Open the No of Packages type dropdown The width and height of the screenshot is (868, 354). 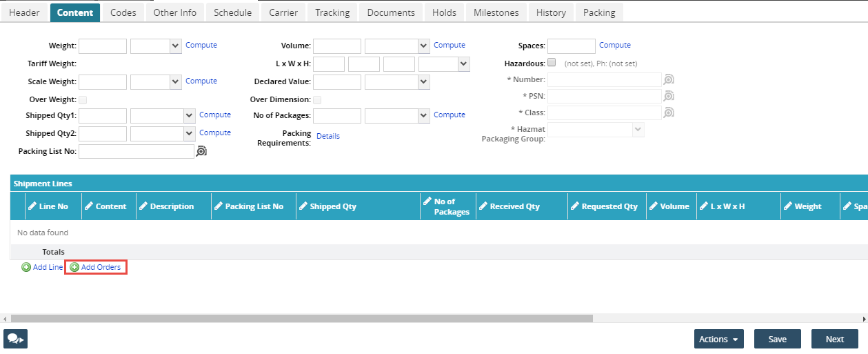397,115
